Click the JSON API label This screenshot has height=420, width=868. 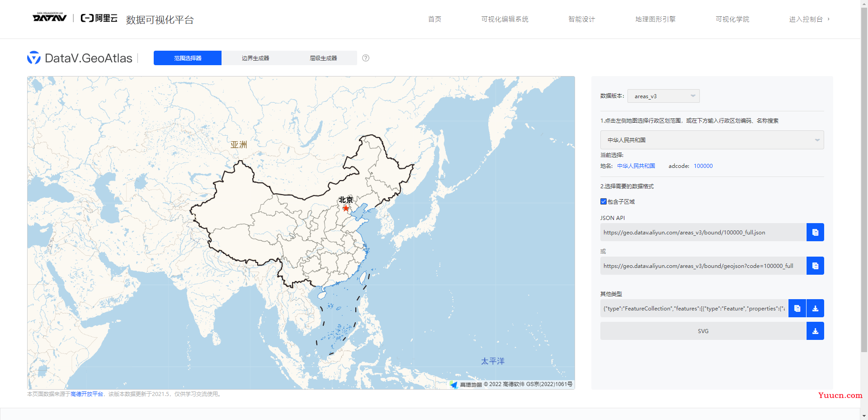click(613, 218)
